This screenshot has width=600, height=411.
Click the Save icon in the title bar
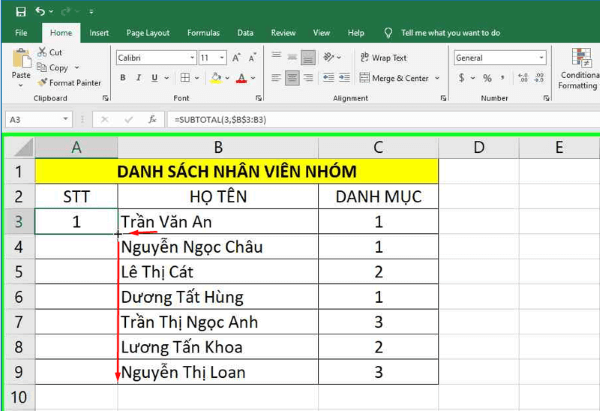[21, 12]
